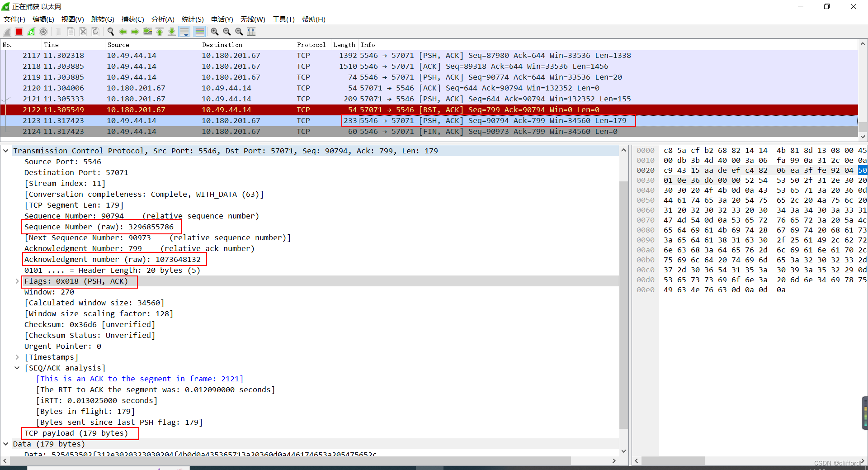This screenshot has height=470, width=868.
Task: Sort packets by the No. column
Action: (21, 45)
